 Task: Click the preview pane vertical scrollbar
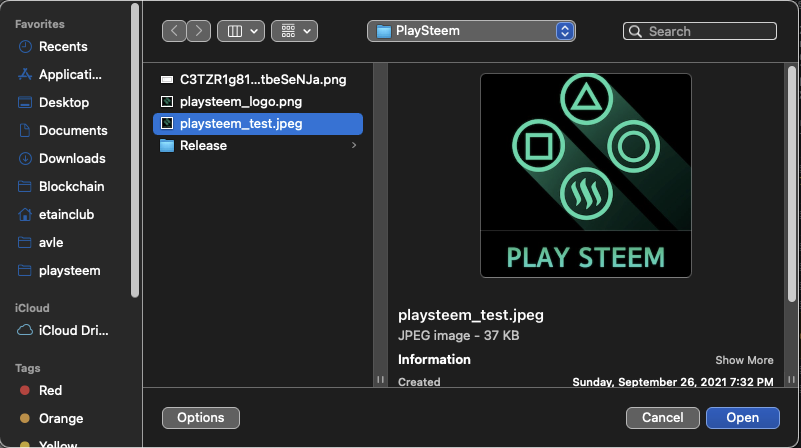[x=792, y=184]
